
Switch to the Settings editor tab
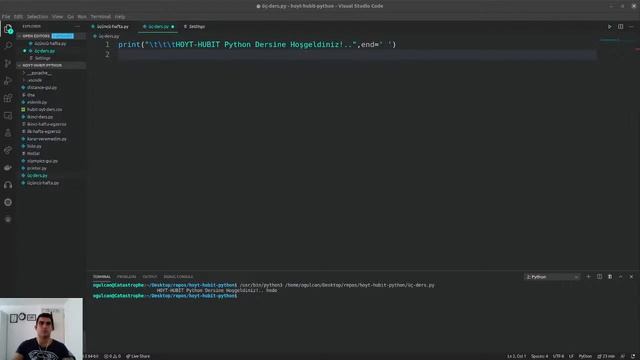[x=194, y=27]
